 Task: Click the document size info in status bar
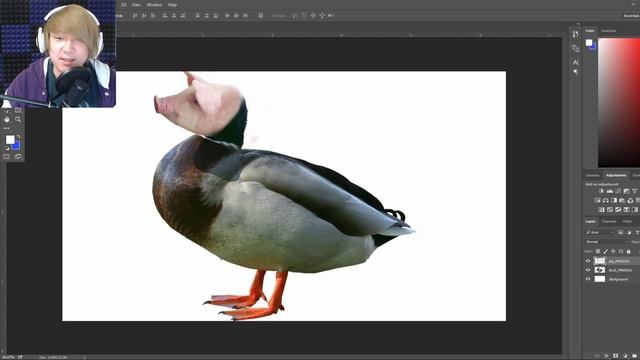tap(53, 357)
